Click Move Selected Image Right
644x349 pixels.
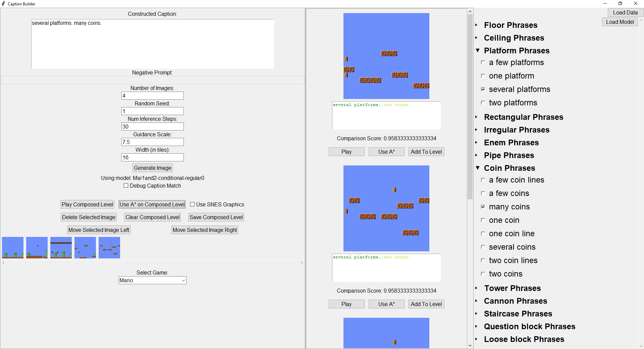205,230
